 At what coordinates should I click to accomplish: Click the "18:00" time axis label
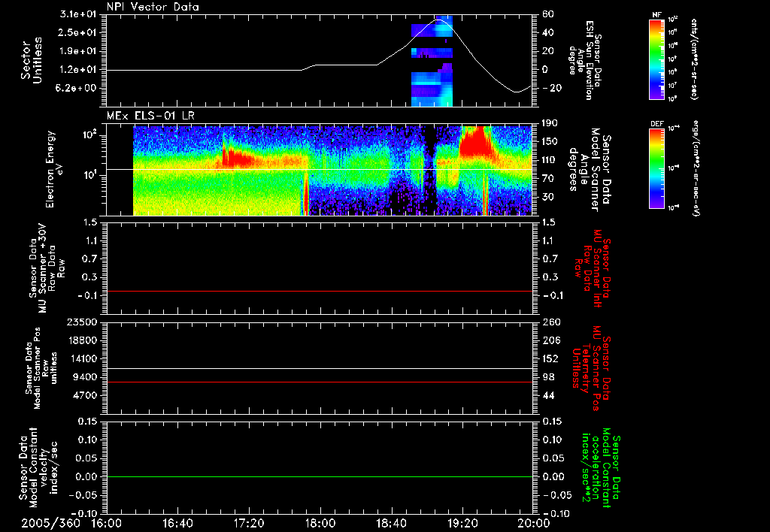(320, 523)
